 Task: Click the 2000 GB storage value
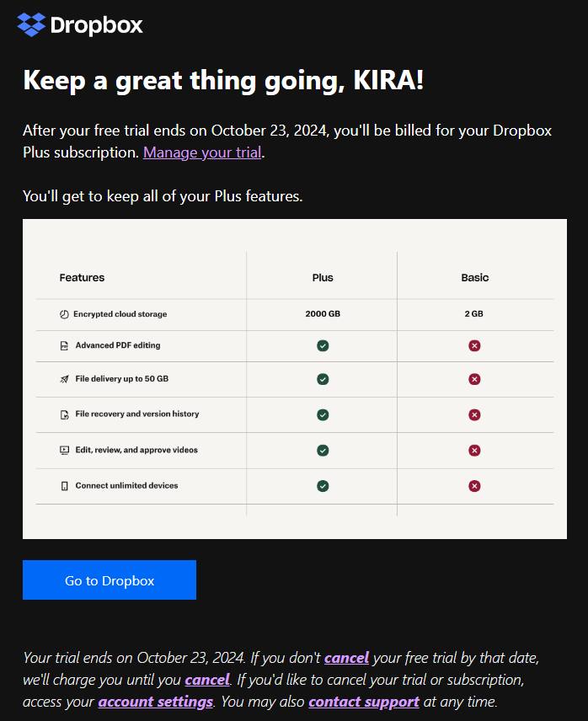point(323,314)
